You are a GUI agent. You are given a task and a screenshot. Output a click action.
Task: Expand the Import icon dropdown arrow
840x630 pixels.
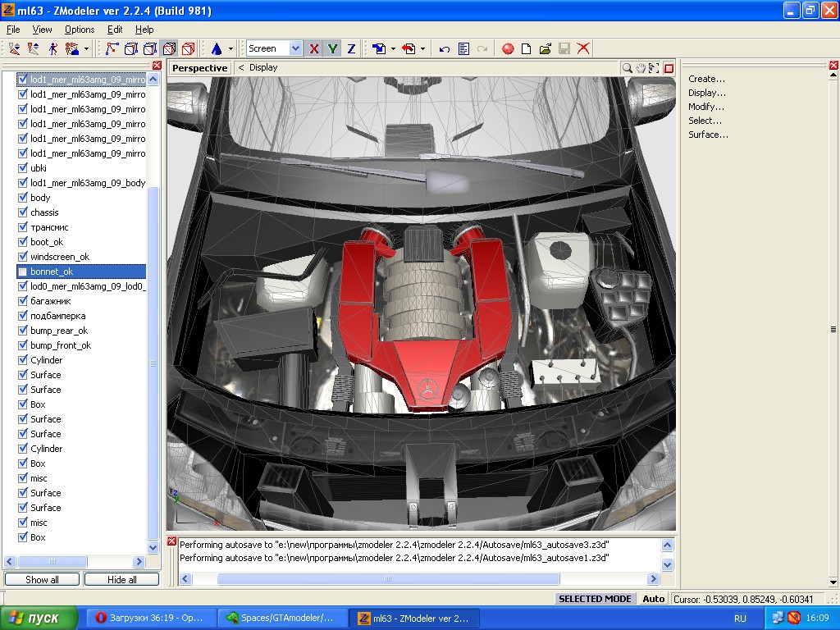[393, 48]
